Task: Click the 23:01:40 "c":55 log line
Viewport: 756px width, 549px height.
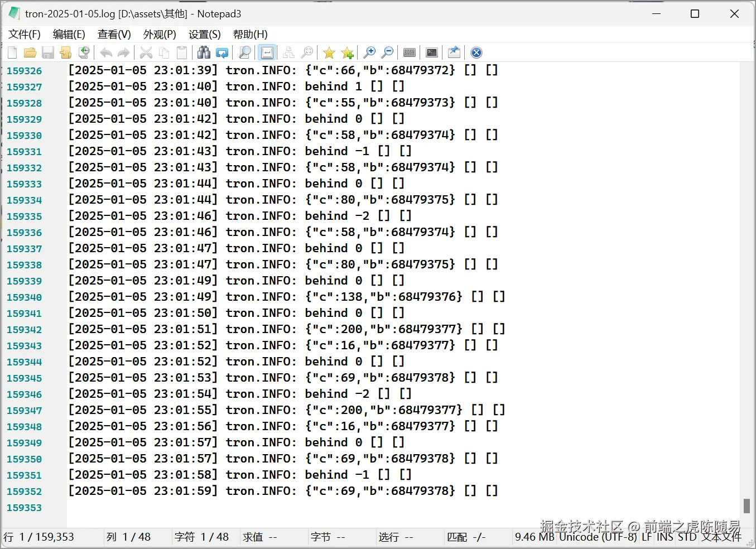Action: (283, 103)
